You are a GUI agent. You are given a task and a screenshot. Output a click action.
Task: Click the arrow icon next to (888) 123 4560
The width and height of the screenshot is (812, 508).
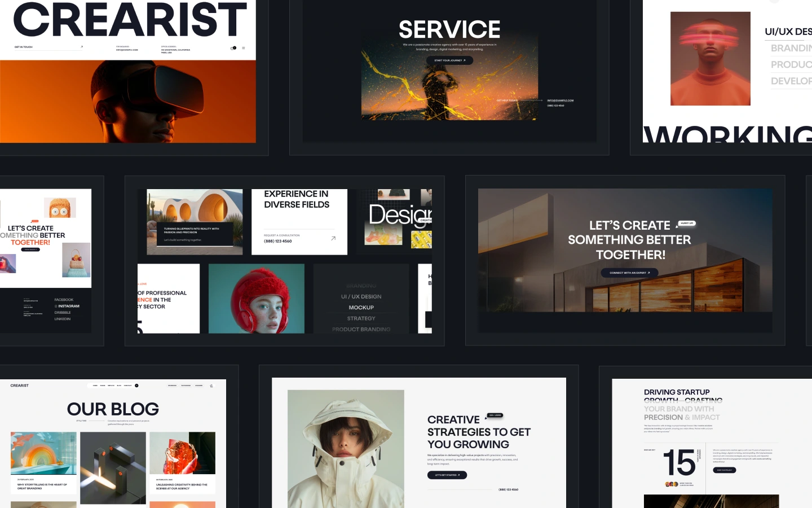point(333,238)
